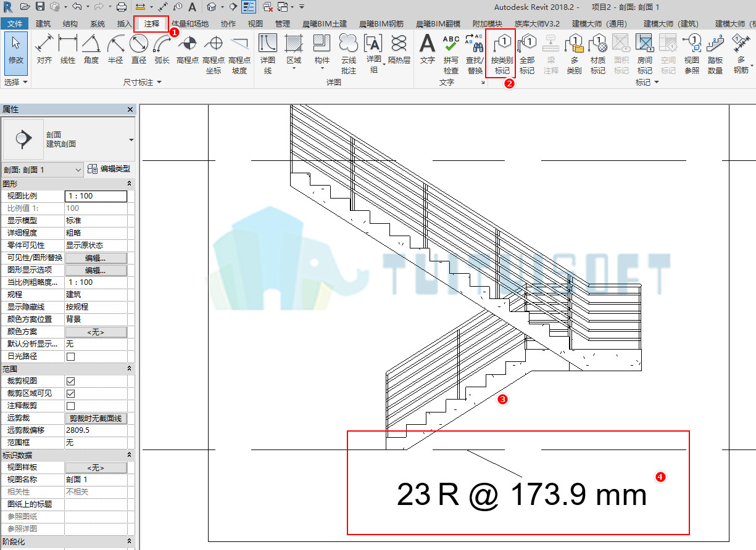The image size is (756, 550).
Task: Open 查找/替换 find and replace
Action: tap(475, 54)
